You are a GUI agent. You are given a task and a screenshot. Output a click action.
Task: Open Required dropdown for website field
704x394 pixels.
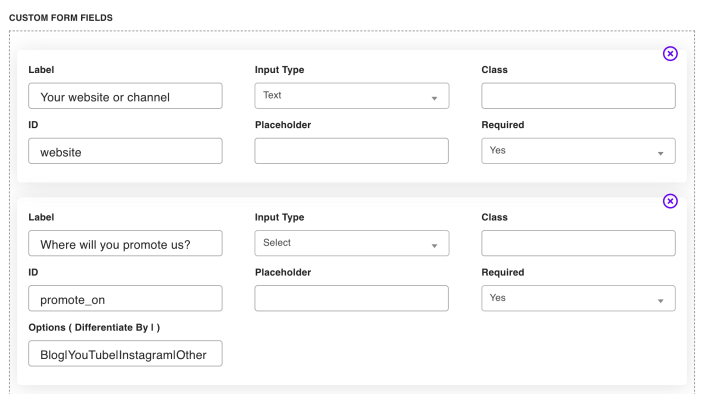pos(578,151)
